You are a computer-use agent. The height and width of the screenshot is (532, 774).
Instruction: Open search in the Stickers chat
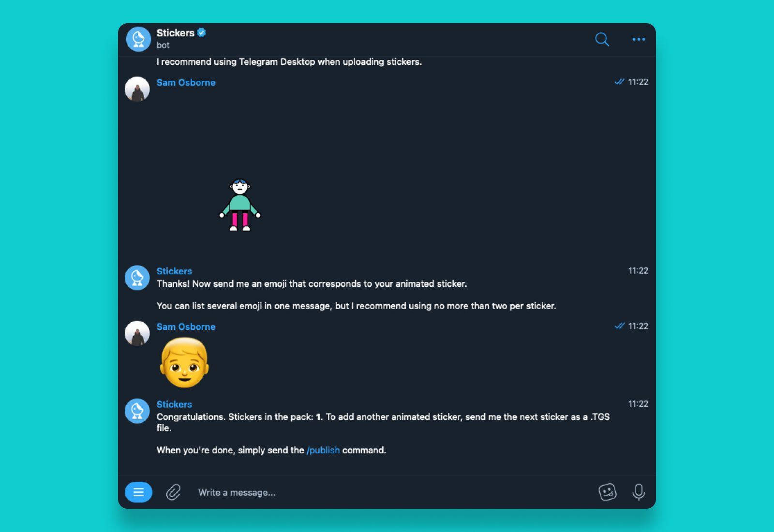point(602,39)
